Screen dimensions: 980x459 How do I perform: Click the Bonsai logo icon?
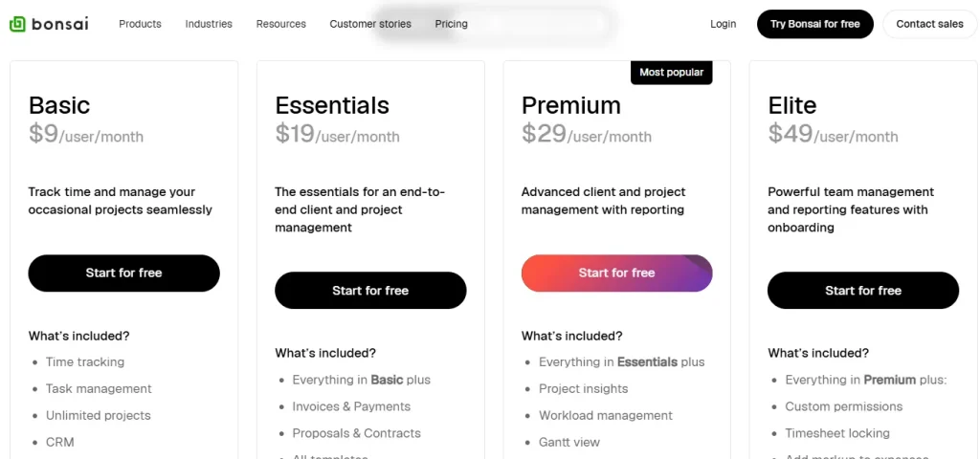pyautogui.click(x=17, y=24)
